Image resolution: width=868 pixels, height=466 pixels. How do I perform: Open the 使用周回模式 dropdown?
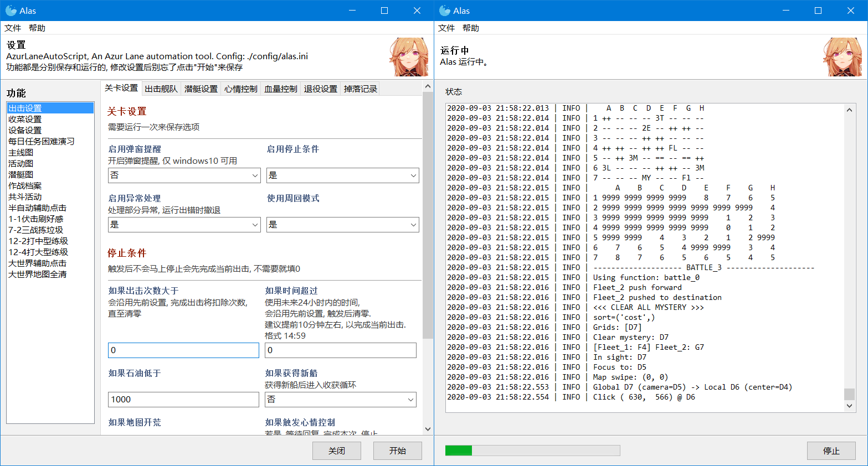pos(342,224)
